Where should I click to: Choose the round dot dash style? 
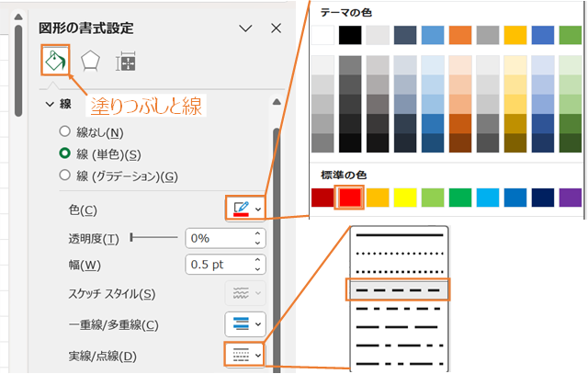pyautogui.click(x=400, y=254)
